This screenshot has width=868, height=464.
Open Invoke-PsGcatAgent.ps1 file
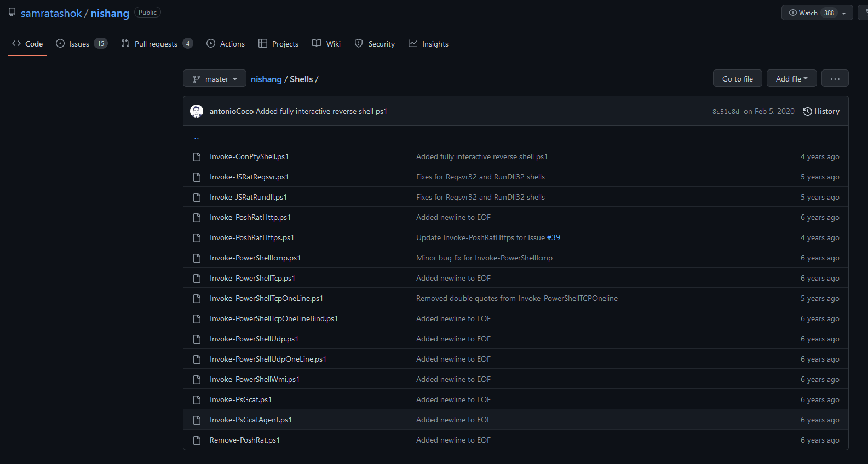251,420
